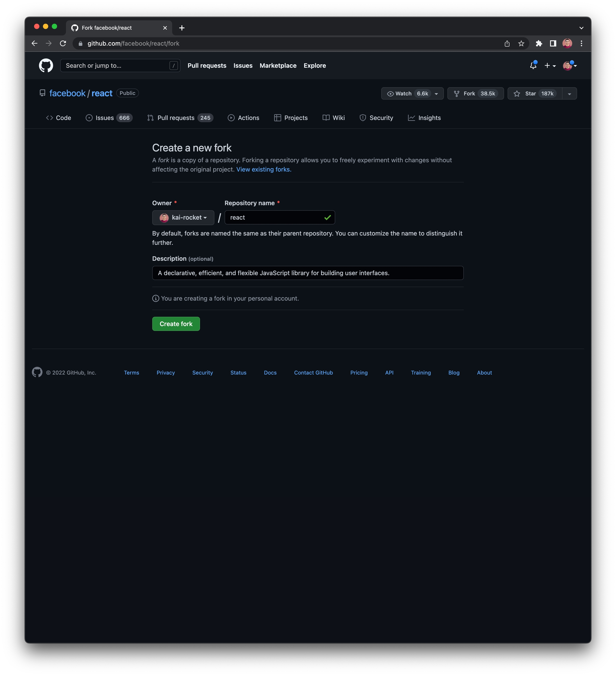Open API footer link

click(389, 373)
